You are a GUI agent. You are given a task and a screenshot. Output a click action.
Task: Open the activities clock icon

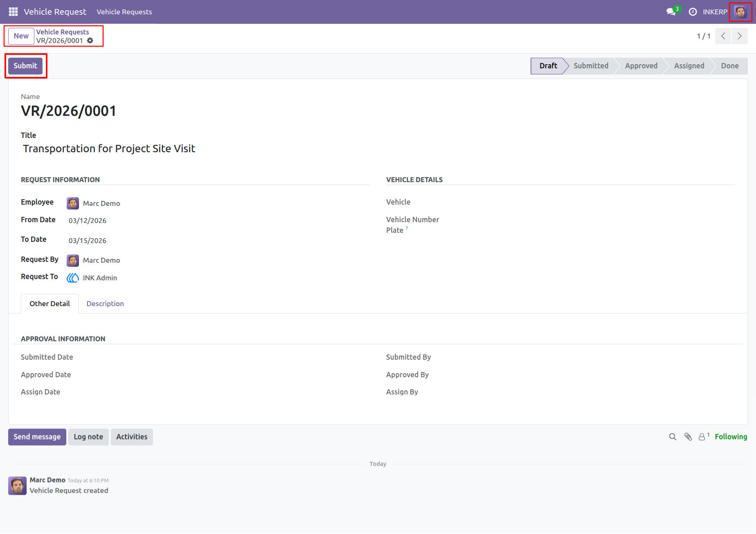693,12
